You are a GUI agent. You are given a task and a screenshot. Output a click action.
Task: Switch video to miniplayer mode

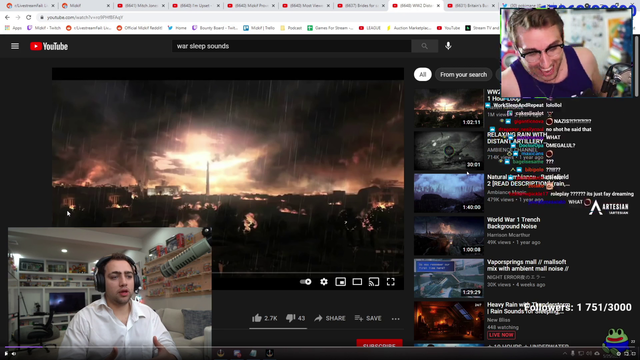click(x=340, y=282)
